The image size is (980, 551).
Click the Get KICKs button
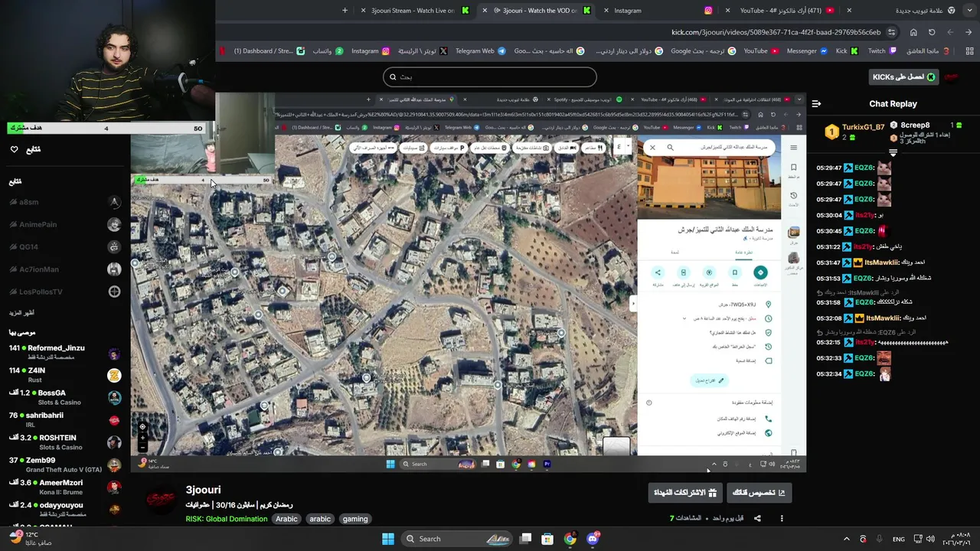pyautogui.click(x=904, y=77)
